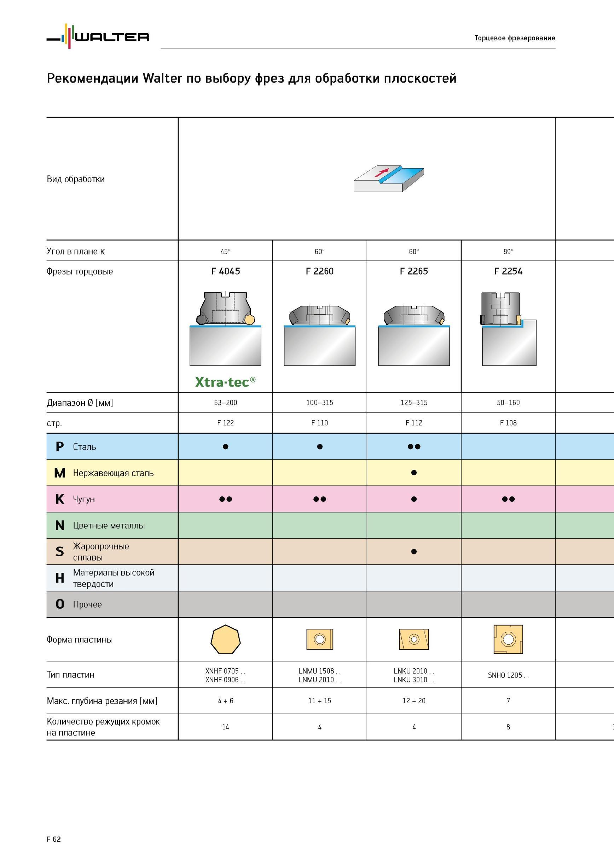The height and width of the screenshot is (868, 614).
Task: Click the 'Цветные металлы' material label
Action: (x=109, y=526)
